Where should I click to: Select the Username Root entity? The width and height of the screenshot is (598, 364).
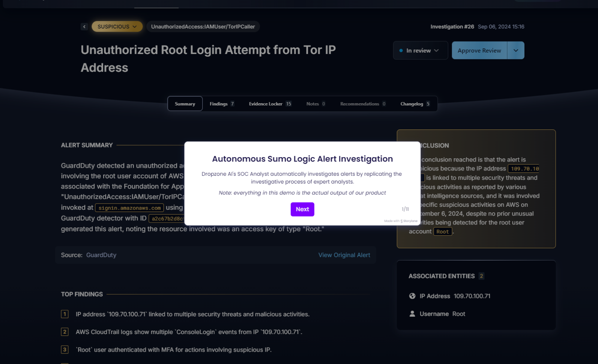[437, 314]
